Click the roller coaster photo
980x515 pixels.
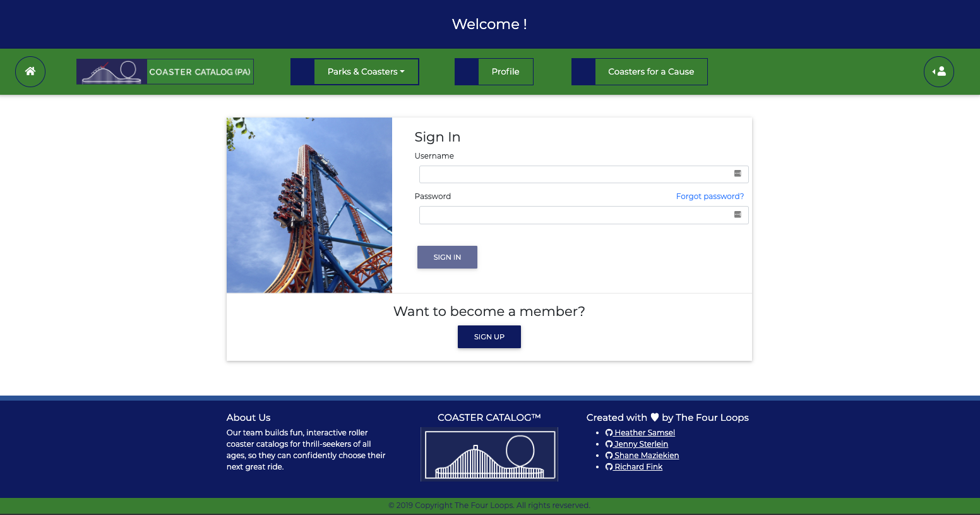[309, 205]
